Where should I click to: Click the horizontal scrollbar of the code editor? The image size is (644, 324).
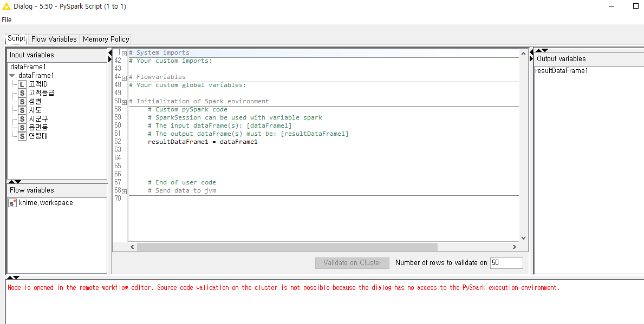click(x=279, y=247)
